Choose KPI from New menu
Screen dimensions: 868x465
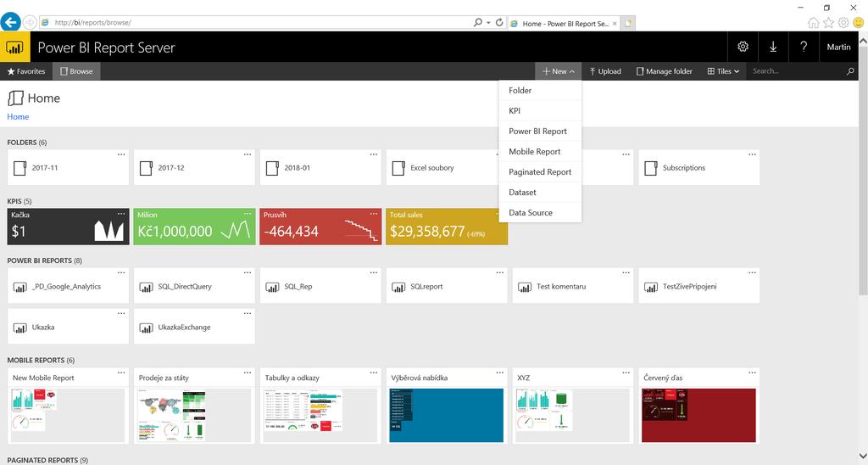pos(540,111)
